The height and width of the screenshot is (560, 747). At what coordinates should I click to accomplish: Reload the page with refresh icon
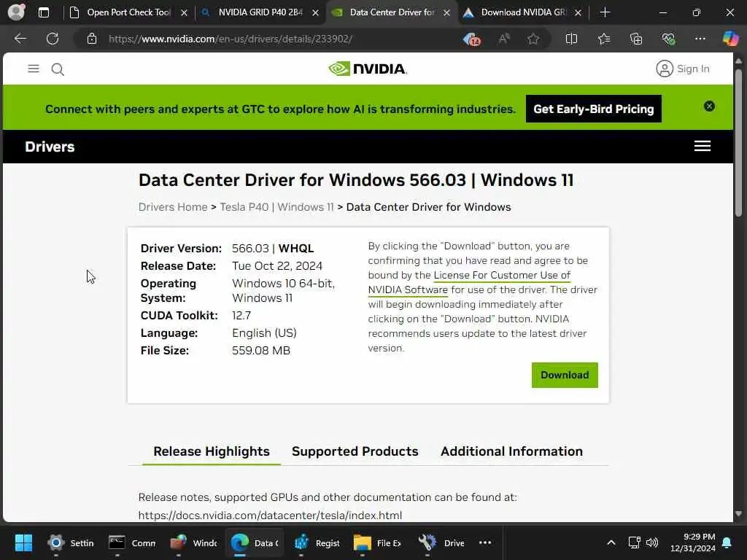coord(53,39)
